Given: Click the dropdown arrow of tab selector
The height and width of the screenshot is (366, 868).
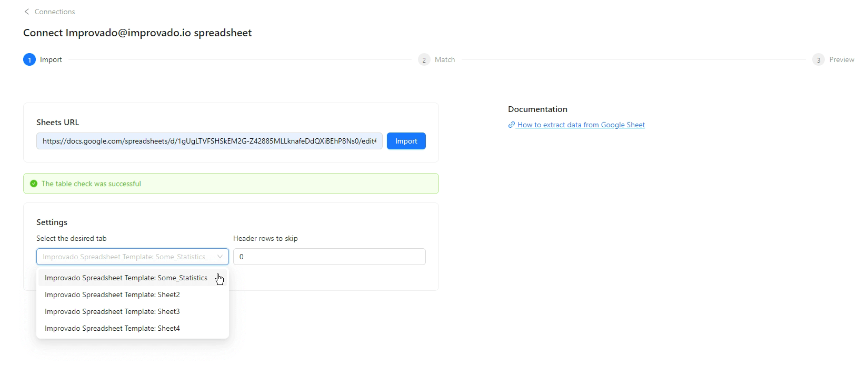Looking at the screenshot, I should (220, 257).
